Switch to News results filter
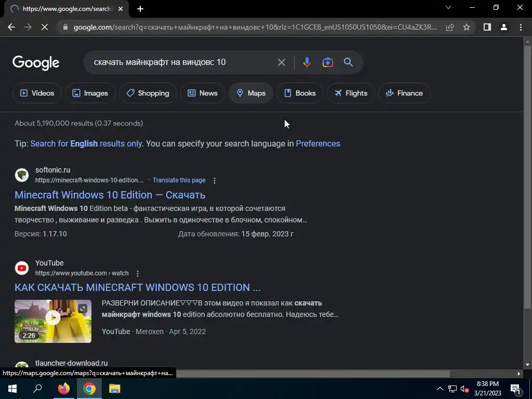532x399 pixels. (203, 93)
